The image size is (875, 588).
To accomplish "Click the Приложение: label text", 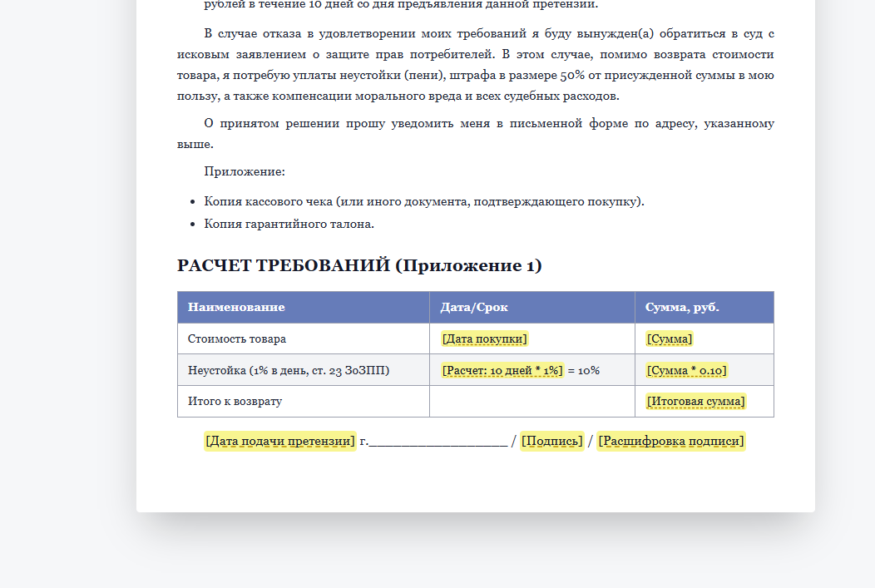I will 245,171.
